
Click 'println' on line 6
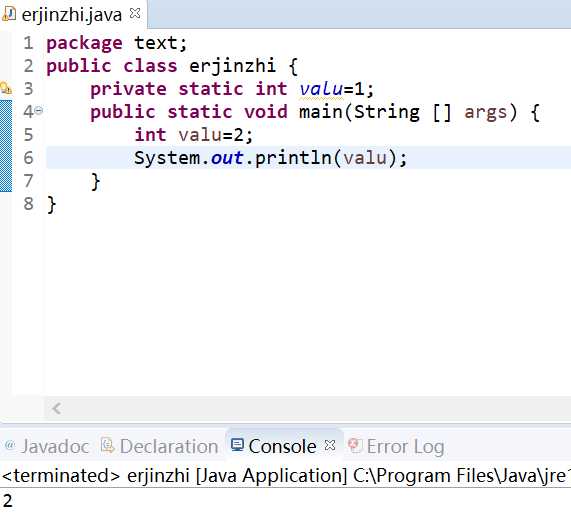[x=293, y=158]
